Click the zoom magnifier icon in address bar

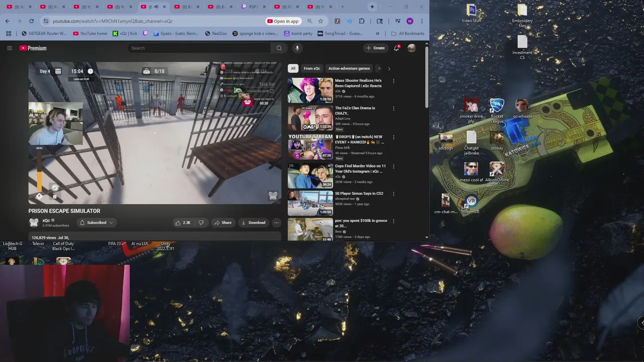[309, 21]
